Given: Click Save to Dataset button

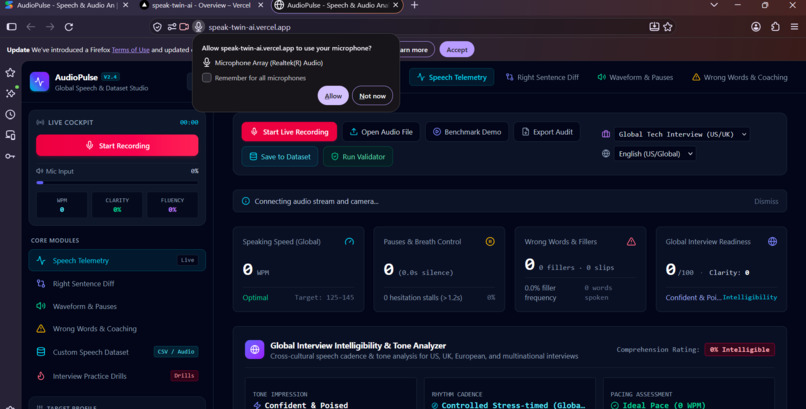Looking at the screenshot, I should coord(280,156).
